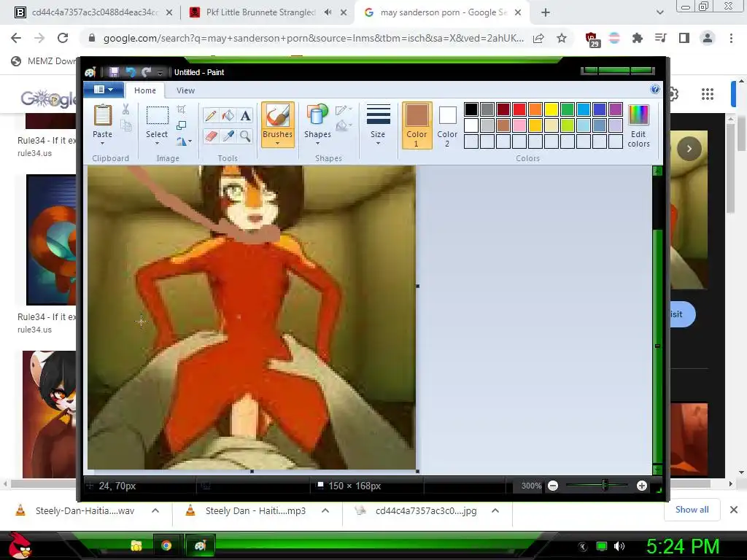Redo the action in Paint

point(146,72)
